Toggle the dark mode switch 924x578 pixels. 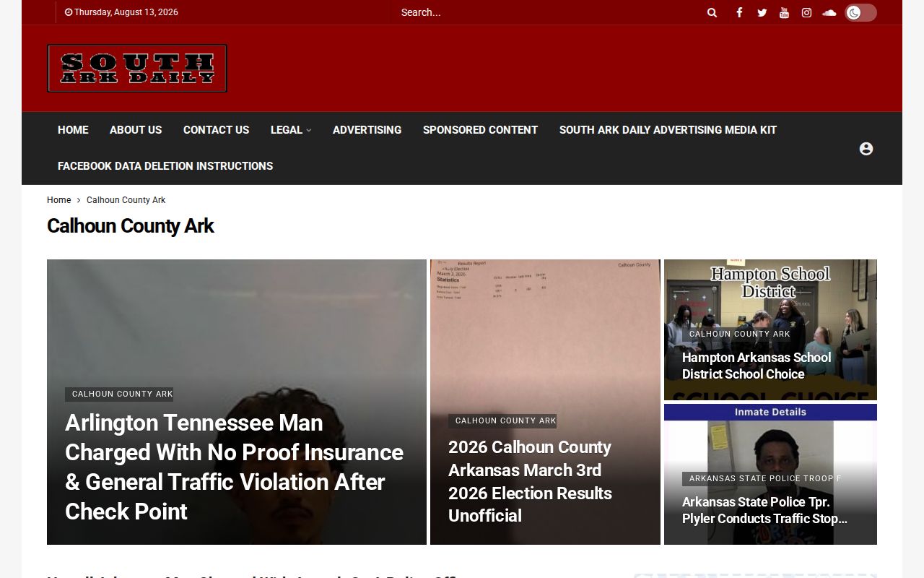click(860, 12)
